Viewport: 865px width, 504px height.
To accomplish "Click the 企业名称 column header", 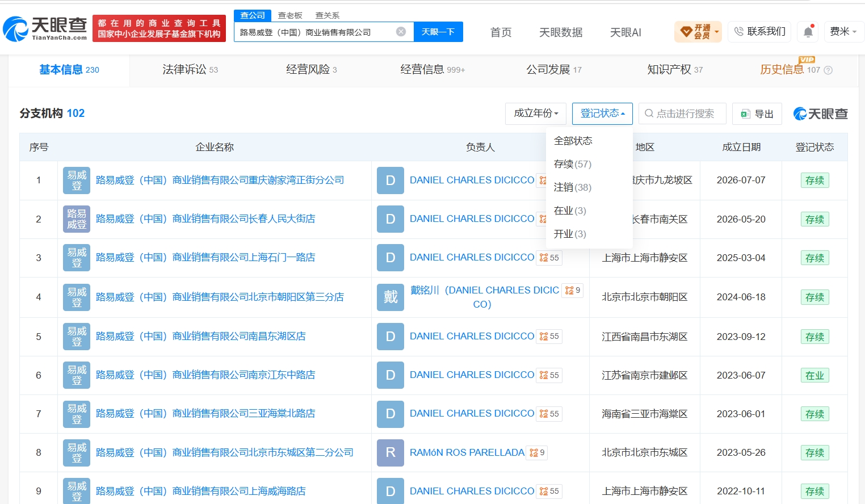I will (x=215, y=148).
